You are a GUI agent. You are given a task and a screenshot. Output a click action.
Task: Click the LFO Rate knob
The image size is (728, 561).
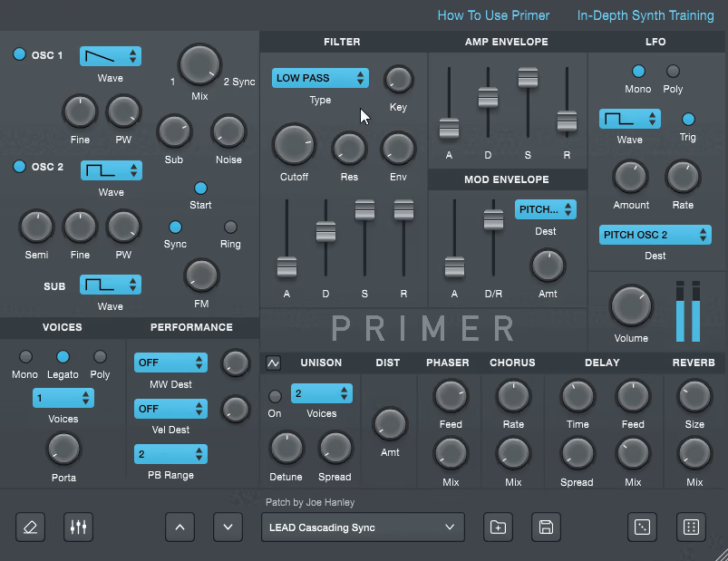pos(683,177)
